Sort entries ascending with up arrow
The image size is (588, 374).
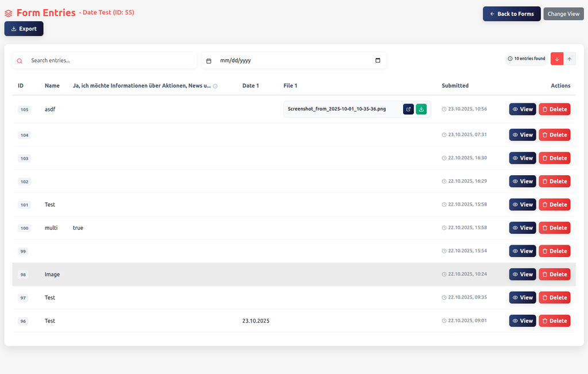coord(569,59)
